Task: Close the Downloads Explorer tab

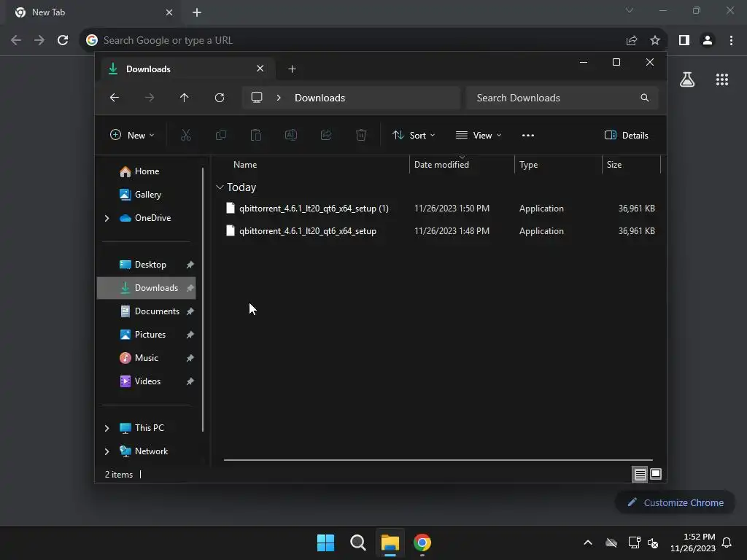Action: 260,69
